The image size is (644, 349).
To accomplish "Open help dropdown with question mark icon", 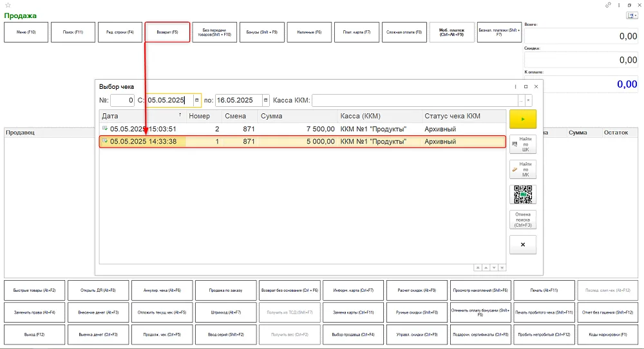I will pos(632,15).
